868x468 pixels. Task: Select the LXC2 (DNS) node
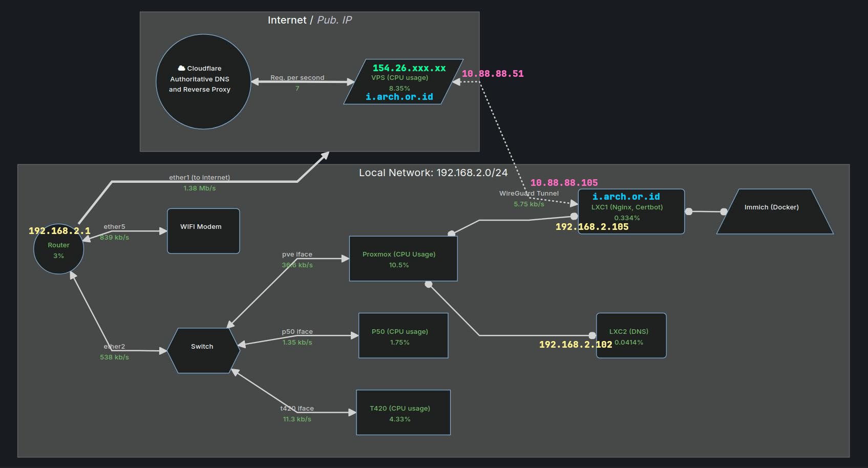tap(631, 335)
